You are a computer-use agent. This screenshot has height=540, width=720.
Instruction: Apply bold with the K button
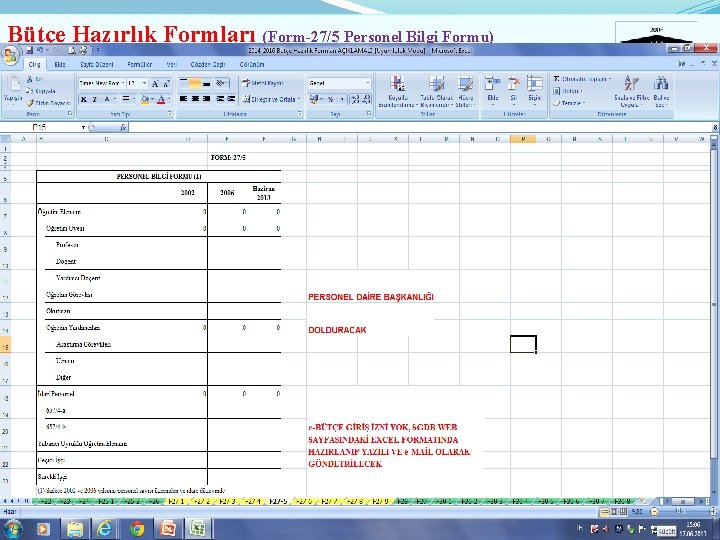point(84,99)
